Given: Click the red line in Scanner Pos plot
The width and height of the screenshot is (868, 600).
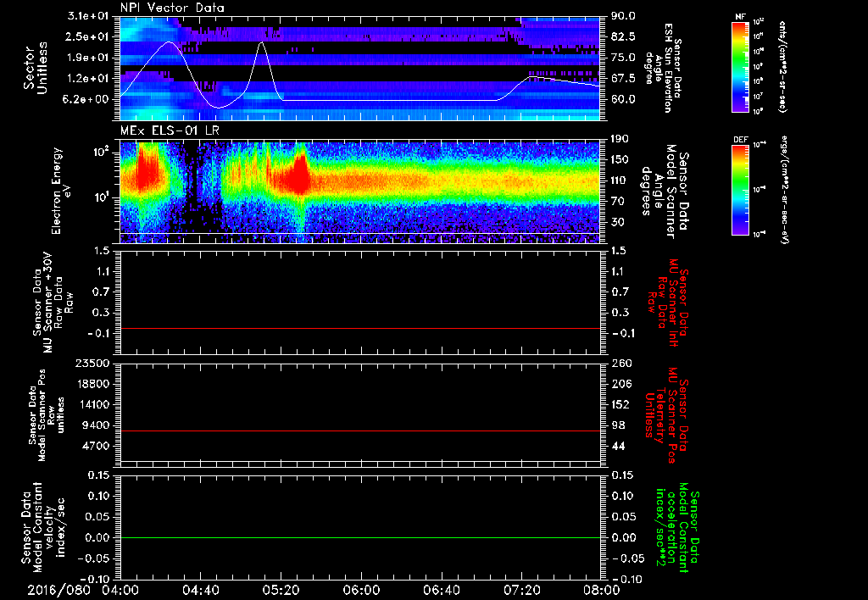Looking at the screenshot, I should [360, 431].
